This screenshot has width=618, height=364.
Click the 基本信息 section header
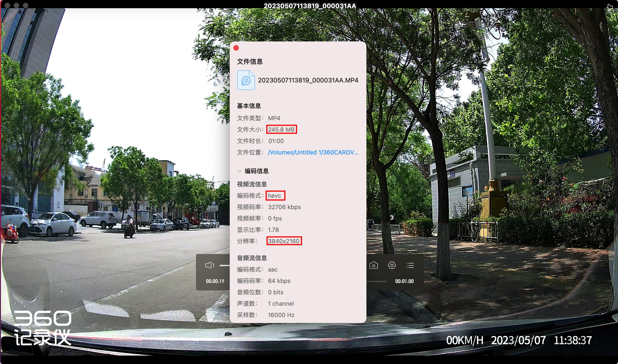pyautogui.click(x=249, y=106)
